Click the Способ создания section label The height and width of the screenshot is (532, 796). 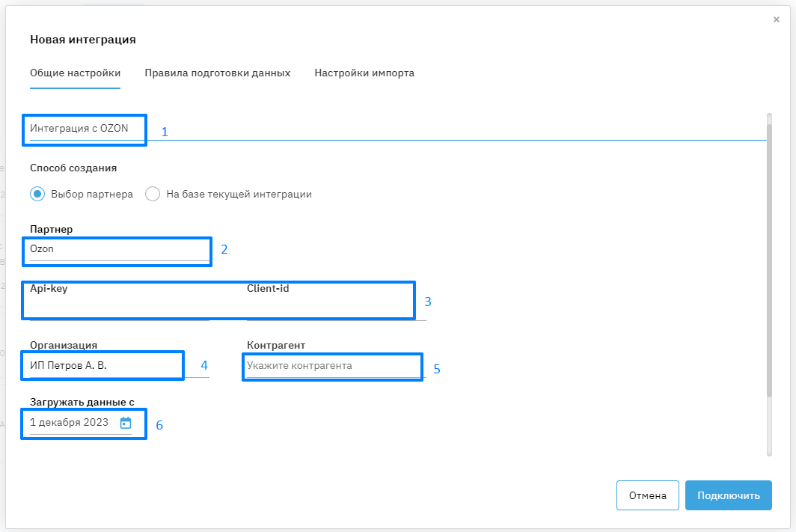73,168
